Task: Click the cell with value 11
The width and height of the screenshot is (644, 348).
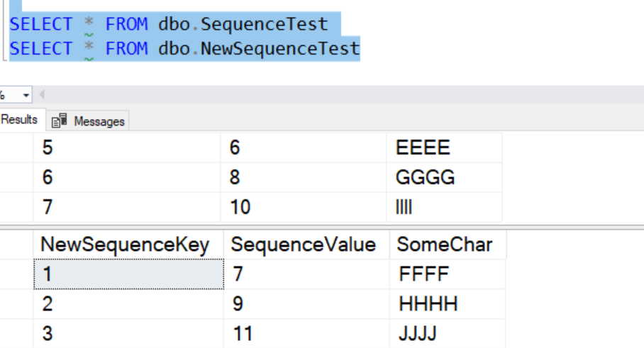Action: click(243, 334)
